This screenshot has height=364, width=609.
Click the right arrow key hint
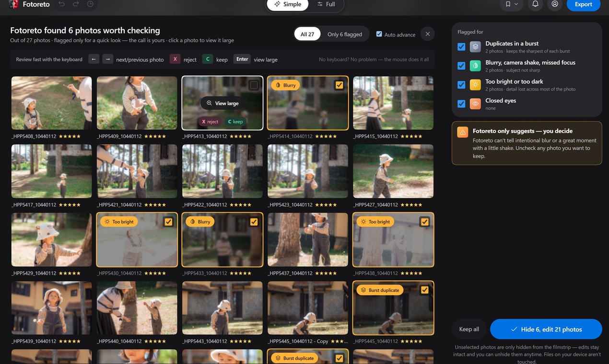108,59
